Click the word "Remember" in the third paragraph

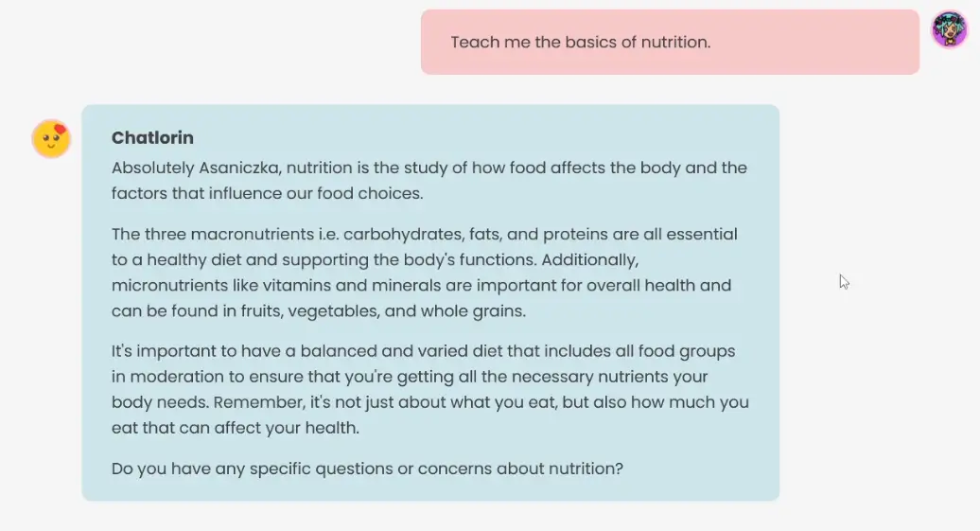[255, 402]
